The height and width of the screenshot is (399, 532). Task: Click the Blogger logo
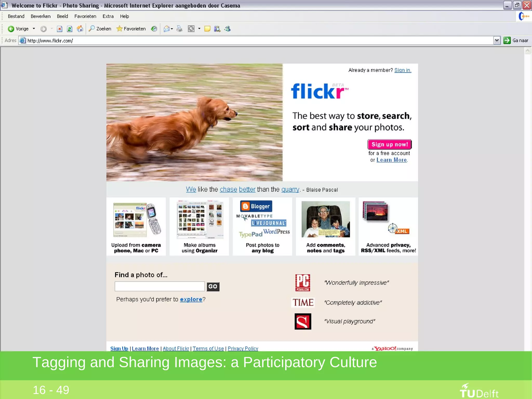(x=256, y=206)
